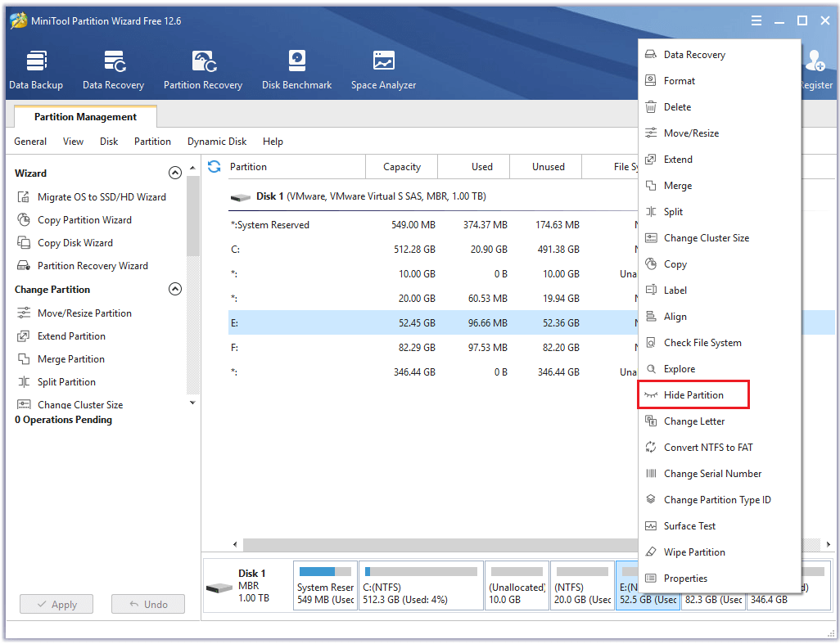840x644 pixels.
Task: Select Merge Partition in sidebar
Action: 61,359
